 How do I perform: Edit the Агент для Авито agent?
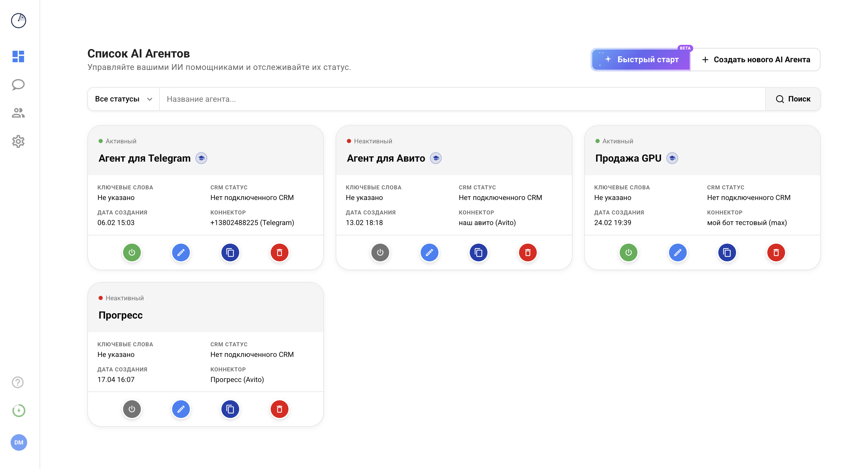coord(429,252)
